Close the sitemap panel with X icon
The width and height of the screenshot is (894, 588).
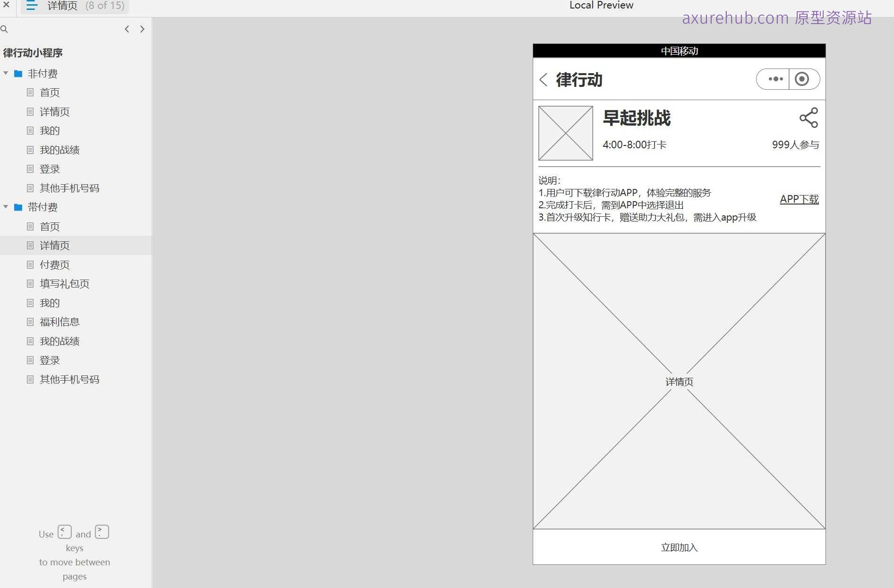pos(6,5)
